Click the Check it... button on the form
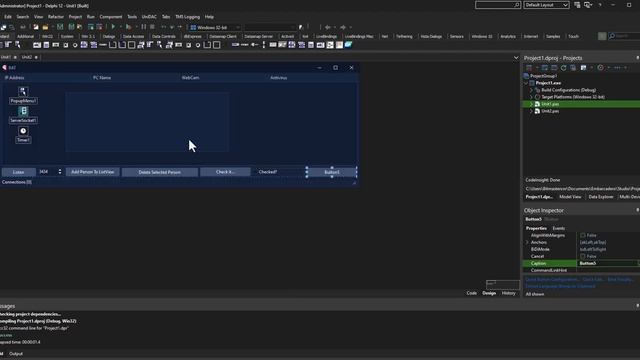Viewport: 640px width, 360px height. pos(225,172)
